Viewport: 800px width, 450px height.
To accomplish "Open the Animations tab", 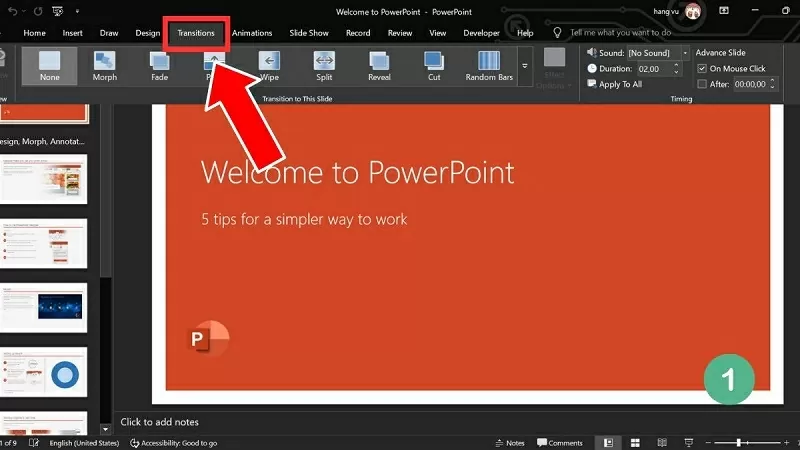I will point(251,33).
